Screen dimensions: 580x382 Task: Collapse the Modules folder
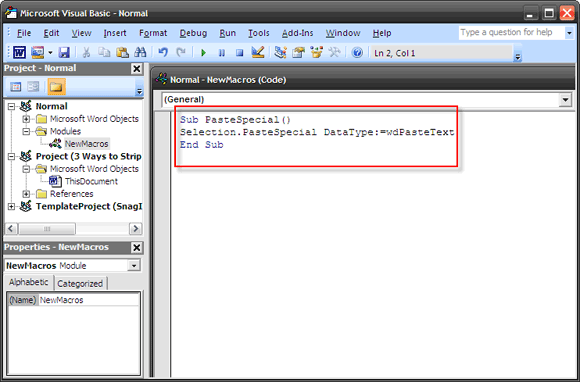26,132
